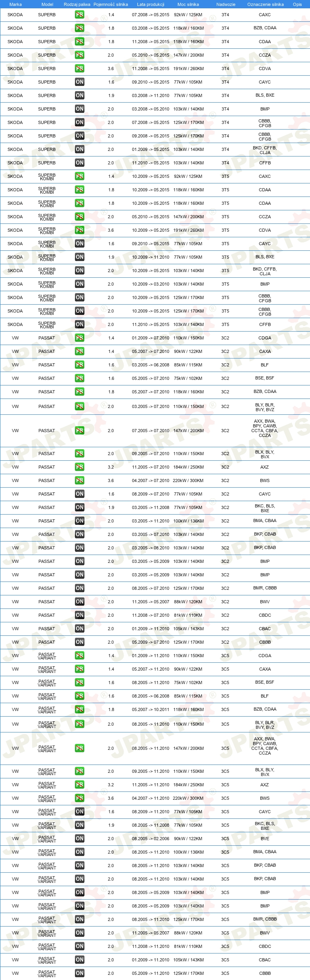Click diesel ON icon in Passat Variant BVE row

[80, 839]
